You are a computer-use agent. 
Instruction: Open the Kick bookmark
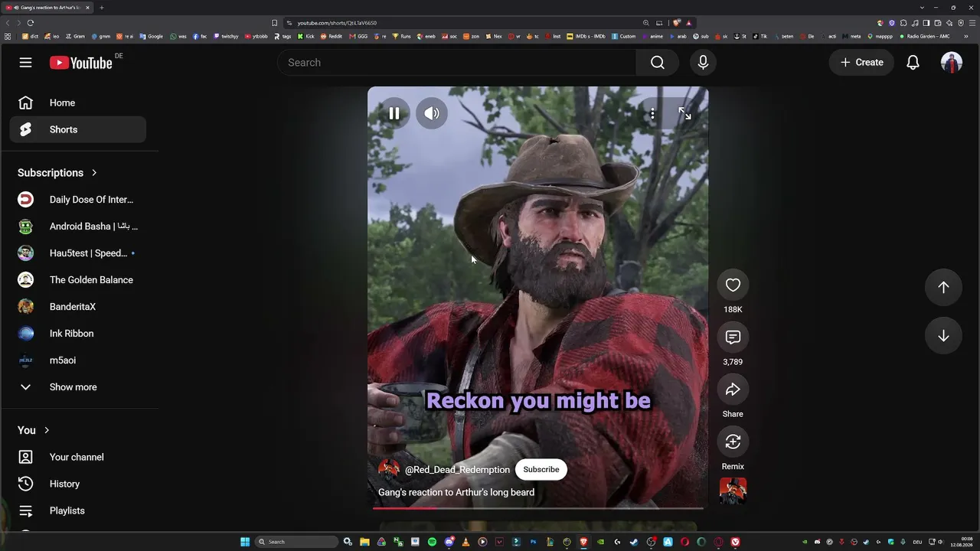click(306, 36)
